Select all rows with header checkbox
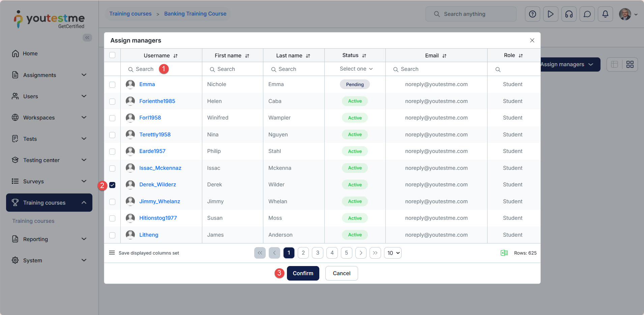The width and height of the screenshot is (644, 315). (x=112, y=55)
